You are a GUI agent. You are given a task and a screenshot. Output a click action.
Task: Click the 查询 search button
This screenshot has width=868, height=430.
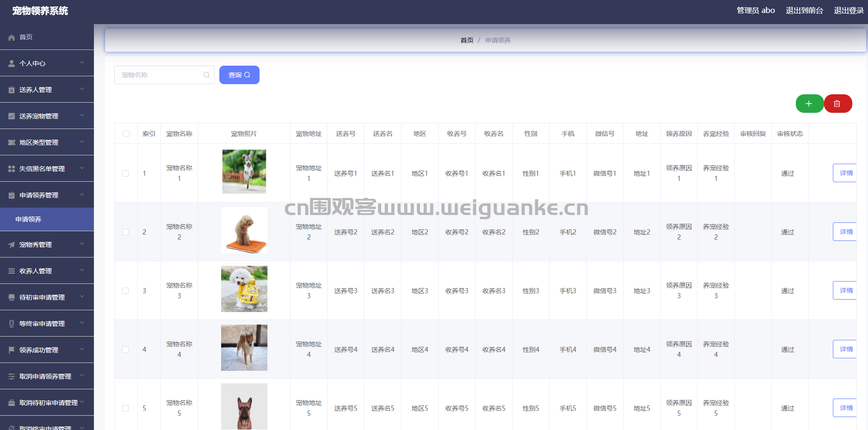pos(239,74)
